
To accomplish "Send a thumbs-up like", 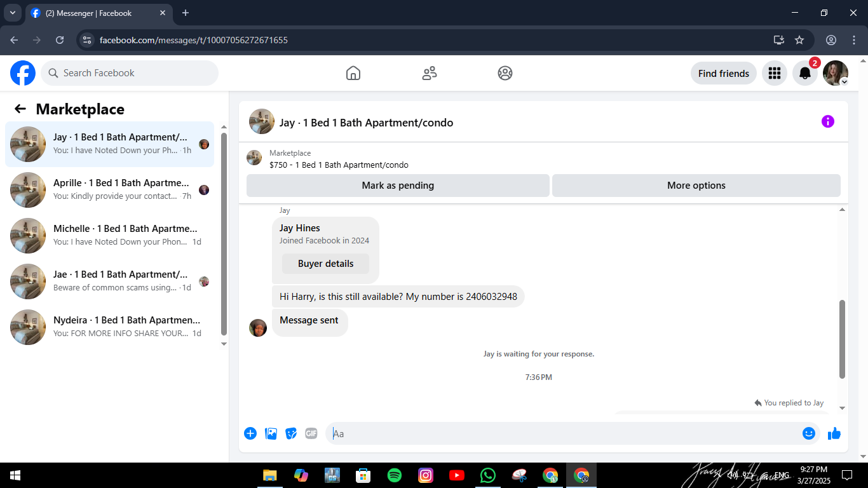I will [x=834, y=433].
